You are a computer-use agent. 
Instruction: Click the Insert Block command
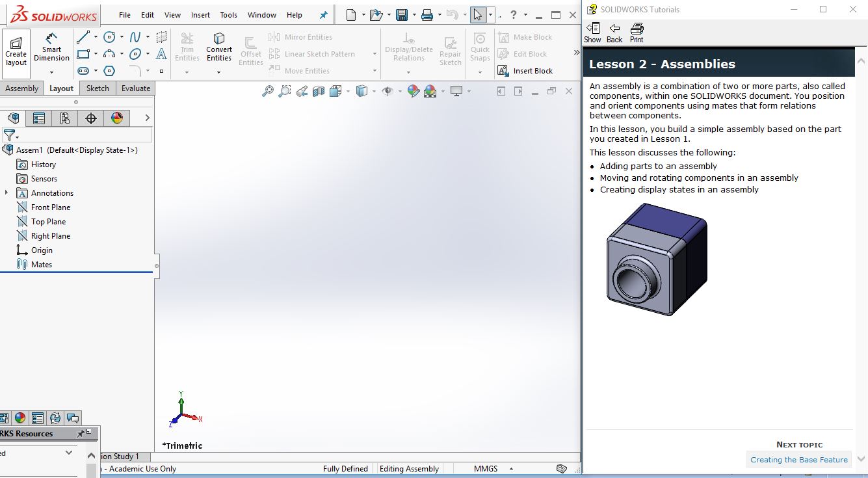[525, 71]
